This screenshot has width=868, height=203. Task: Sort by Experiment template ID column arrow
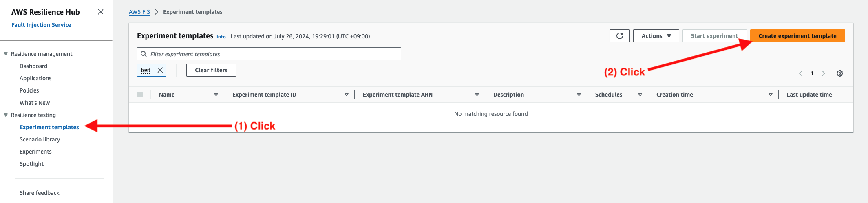[x=347, y=95]
